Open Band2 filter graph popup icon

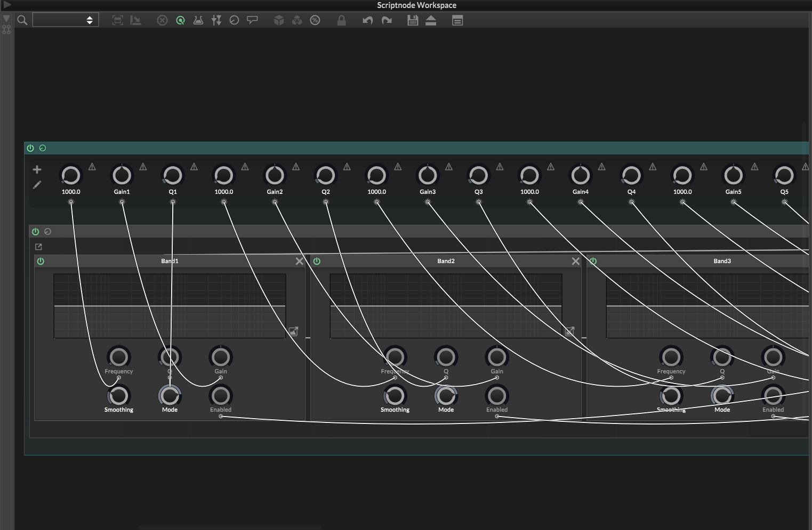(x=569, y=331)
